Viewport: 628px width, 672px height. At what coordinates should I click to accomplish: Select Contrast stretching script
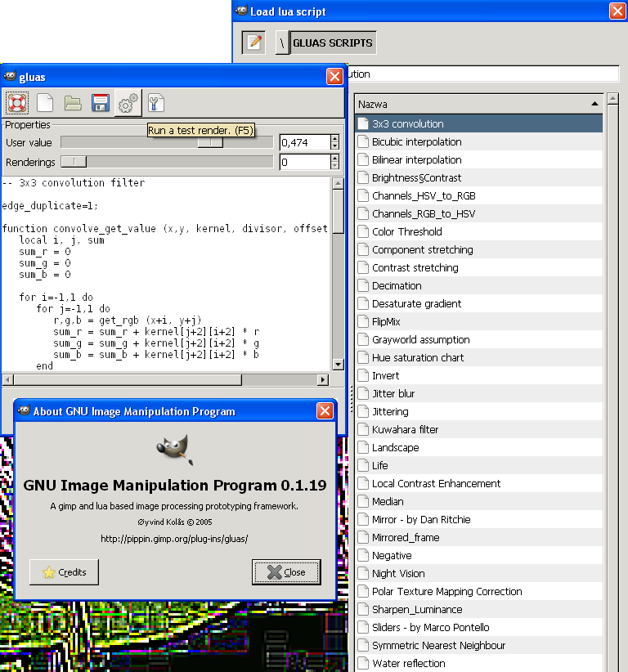(478, 268)
